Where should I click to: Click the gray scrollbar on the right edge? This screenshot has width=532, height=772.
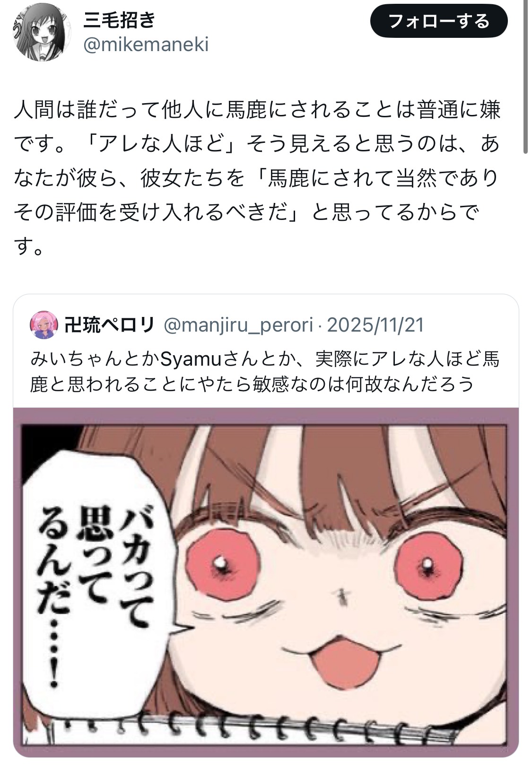click(525, 76)
